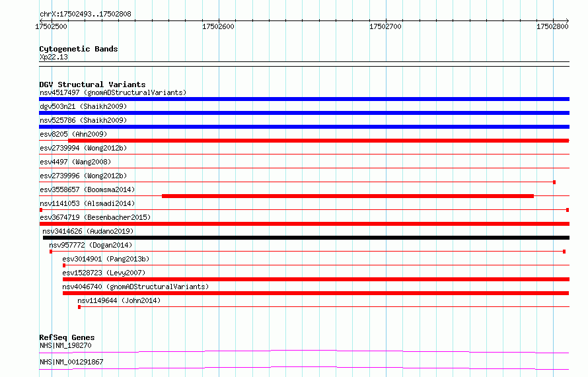
Task: Click the chrX:17502493..17502808 coordinate label
Action: pyautogui.click(x=85, y=14)
